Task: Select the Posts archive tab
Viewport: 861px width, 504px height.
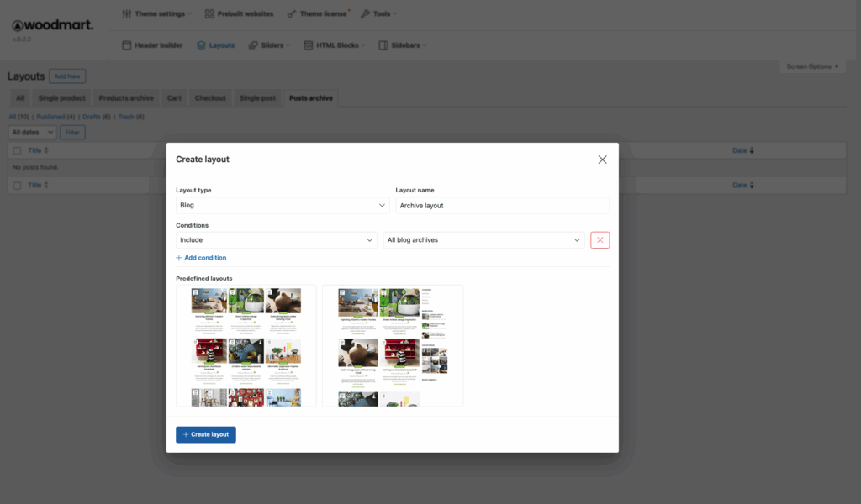Action: coord(311,98)
